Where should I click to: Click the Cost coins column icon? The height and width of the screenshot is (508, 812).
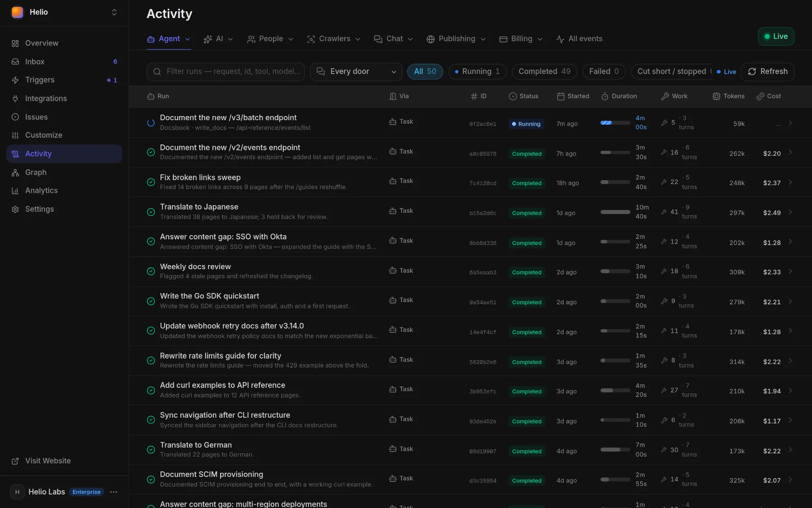coord(761,96)
